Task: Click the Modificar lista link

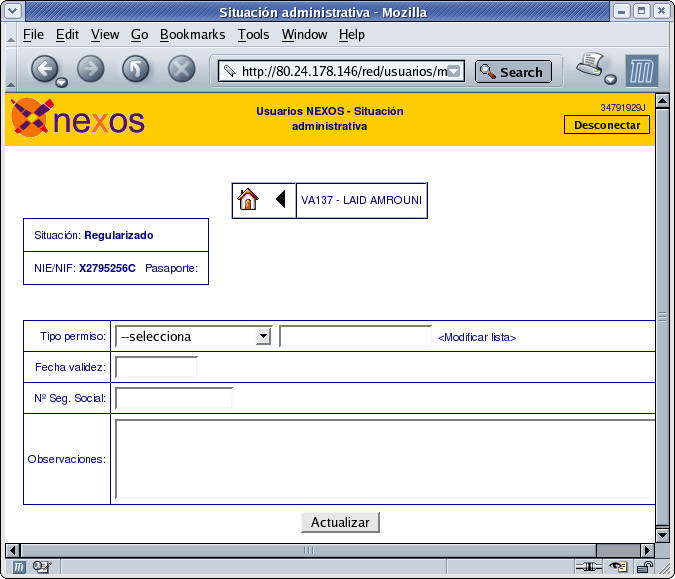Action: (x=477, y=337)
